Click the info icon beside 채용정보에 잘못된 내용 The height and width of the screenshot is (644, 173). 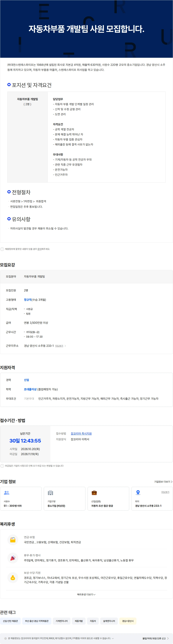(2, 249)
